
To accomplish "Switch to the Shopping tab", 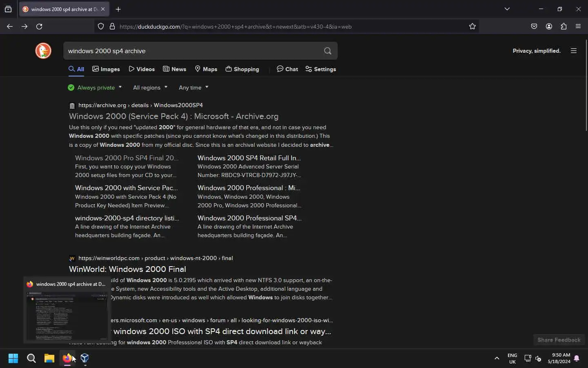I will pos(243,69).
